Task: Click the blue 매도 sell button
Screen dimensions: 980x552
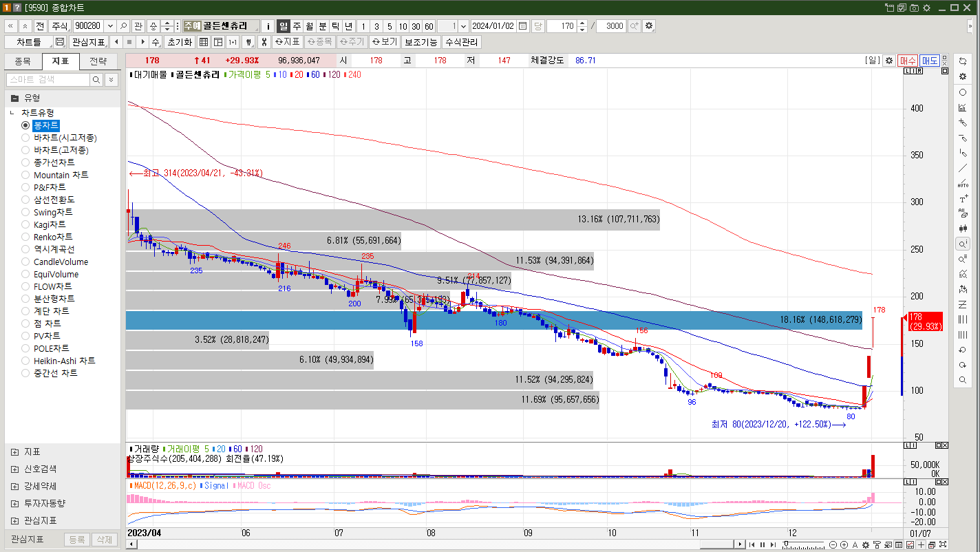Action: 930,61
